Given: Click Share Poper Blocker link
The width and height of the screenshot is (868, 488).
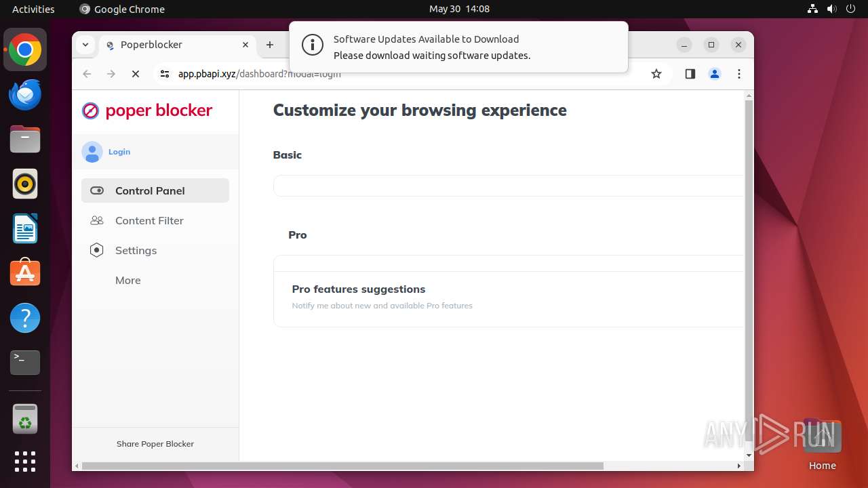Looking at the screenshot, I should (x=155, y=444).
